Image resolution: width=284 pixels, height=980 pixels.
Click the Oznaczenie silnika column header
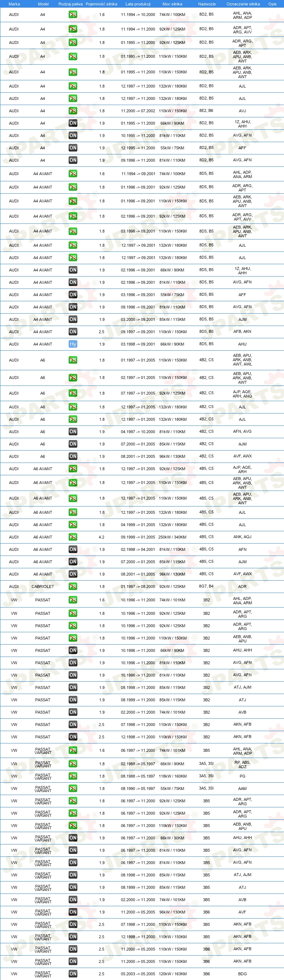click(x=243, y=4)
